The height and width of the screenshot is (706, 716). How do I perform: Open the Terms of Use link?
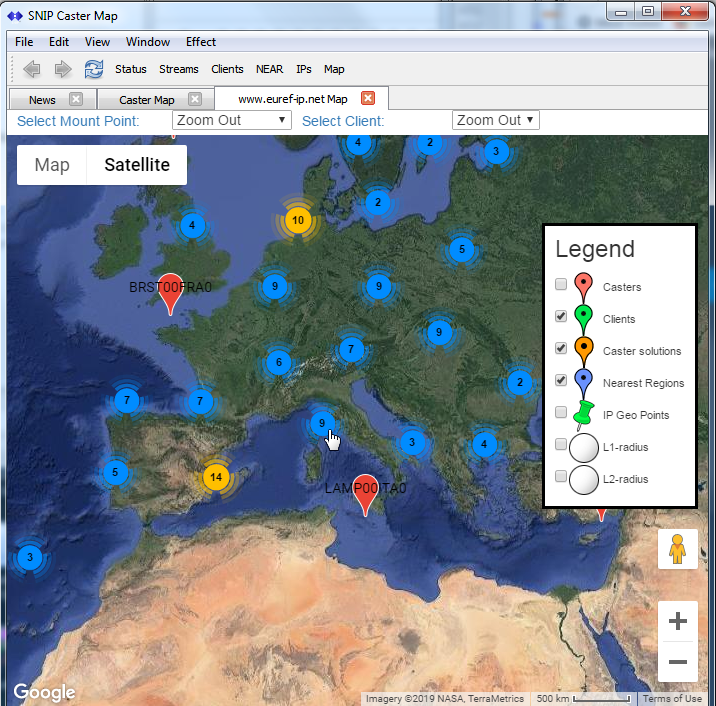[x=672, y=699]
